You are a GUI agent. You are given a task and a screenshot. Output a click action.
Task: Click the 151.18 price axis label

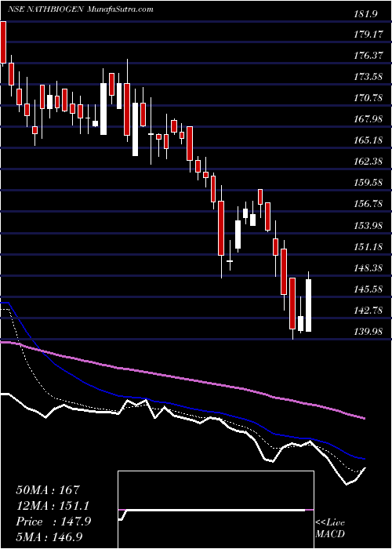tap(368, 247)
